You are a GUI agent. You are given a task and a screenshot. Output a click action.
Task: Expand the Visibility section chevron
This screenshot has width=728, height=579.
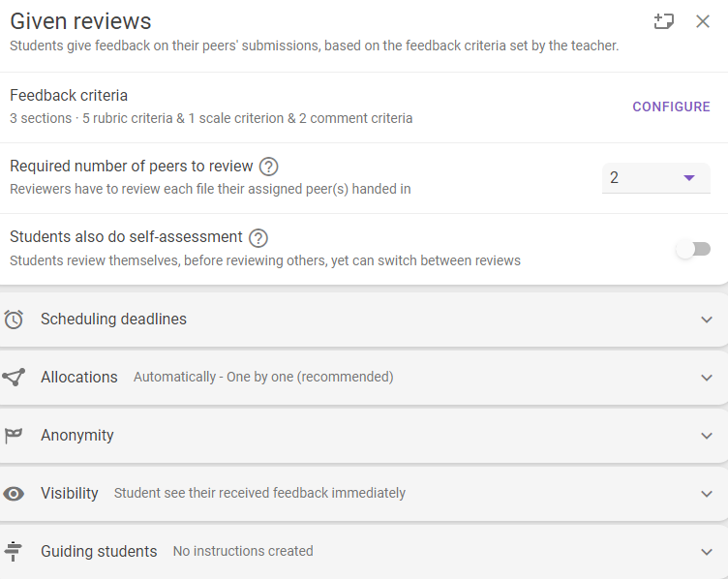(x=707, y=494)
